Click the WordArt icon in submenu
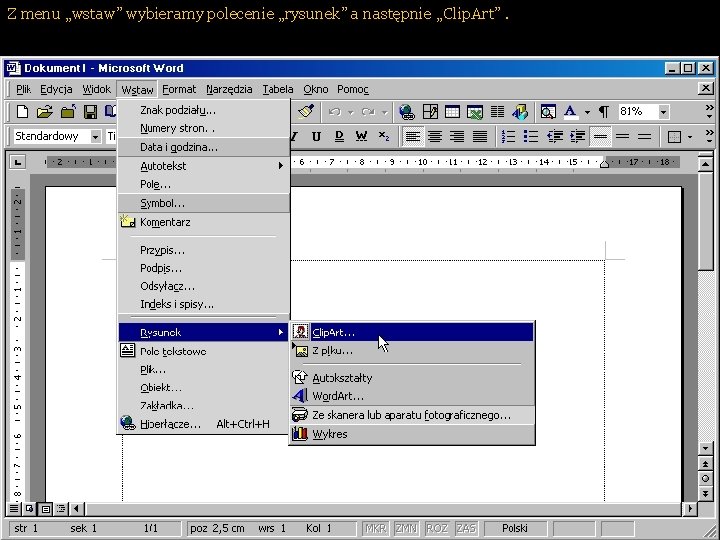 click(x=300, y=396)
